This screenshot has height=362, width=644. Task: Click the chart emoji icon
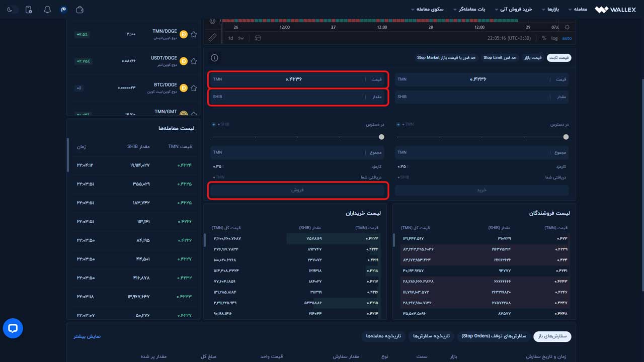pos(212,21)
